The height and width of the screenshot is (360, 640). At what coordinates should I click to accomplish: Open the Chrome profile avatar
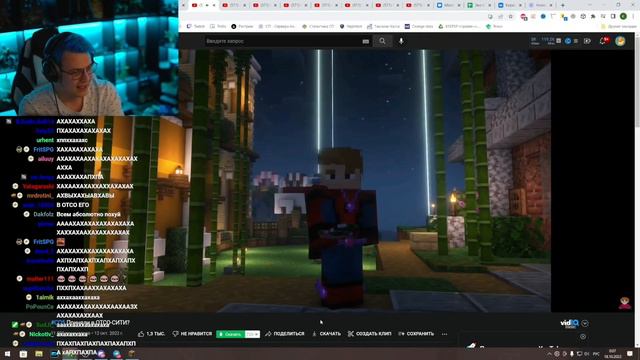[x=623, y=16]
